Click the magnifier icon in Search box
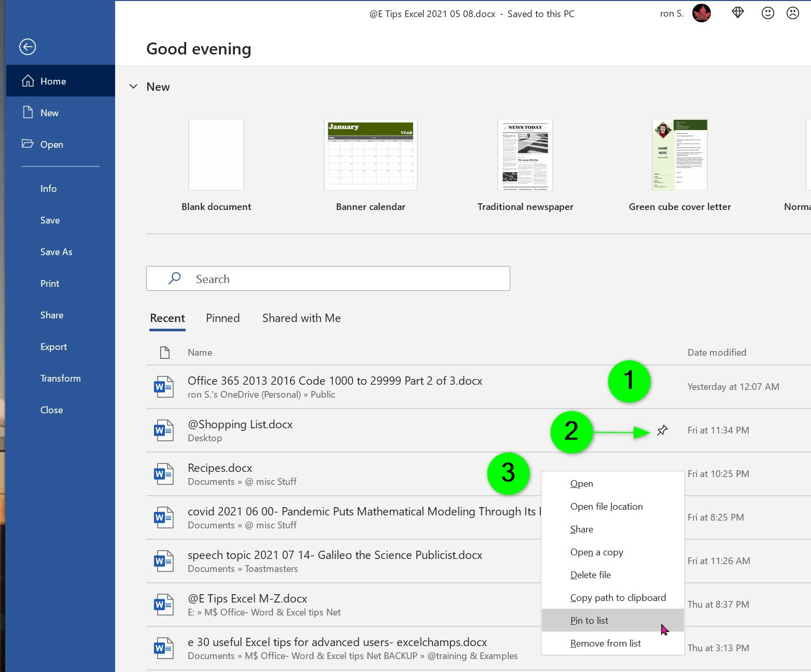This screenshot has height=672, width=811. coord(175,278)
